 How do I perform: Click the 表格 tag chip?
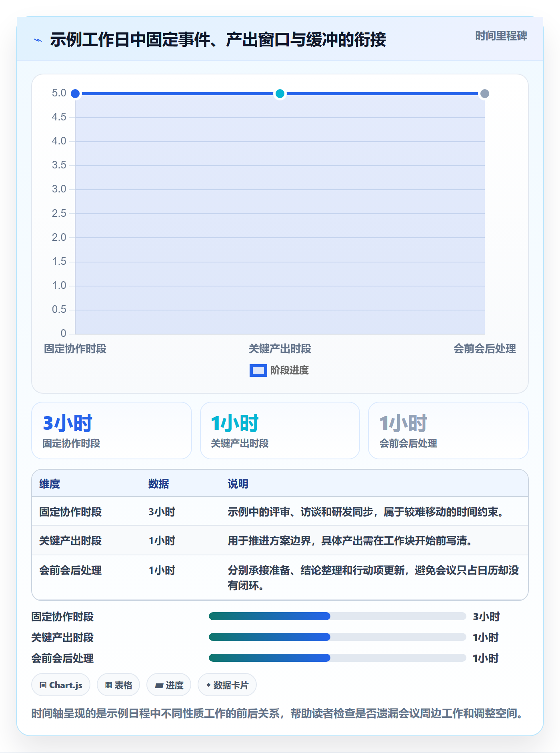coord(118,685)
